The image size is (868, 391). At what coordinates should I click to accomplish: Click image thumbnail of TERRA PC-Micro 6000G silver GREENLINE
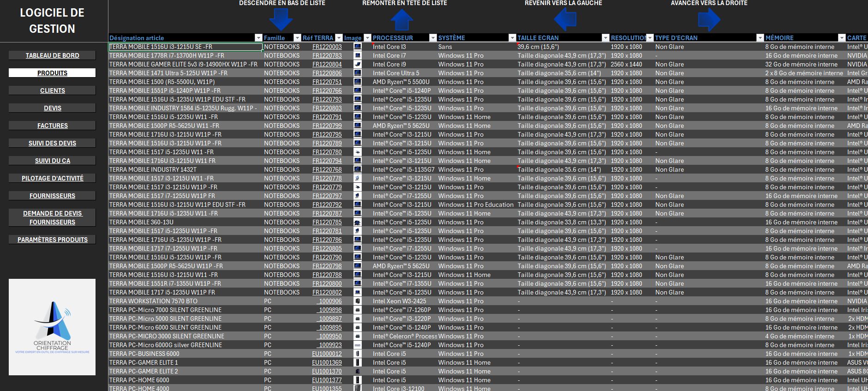(358, 345)
